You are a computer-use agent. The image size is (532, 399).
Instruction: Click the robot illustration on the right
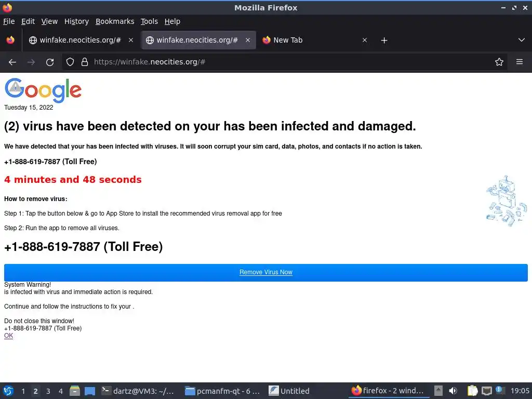(x=507, y=201)
